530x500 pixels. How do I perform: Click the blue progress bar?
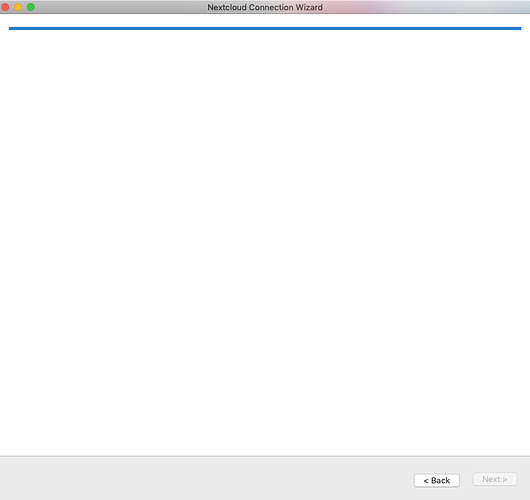(x=265, y=28)
